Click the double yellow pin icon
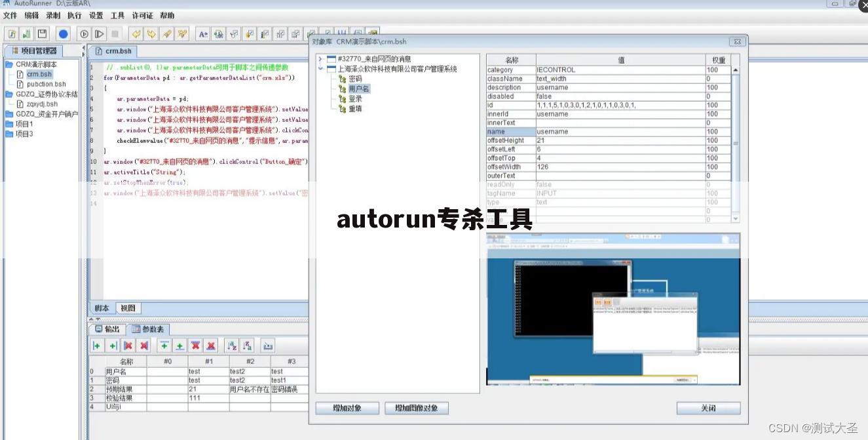The image size is (868, 440). point(182,33)
